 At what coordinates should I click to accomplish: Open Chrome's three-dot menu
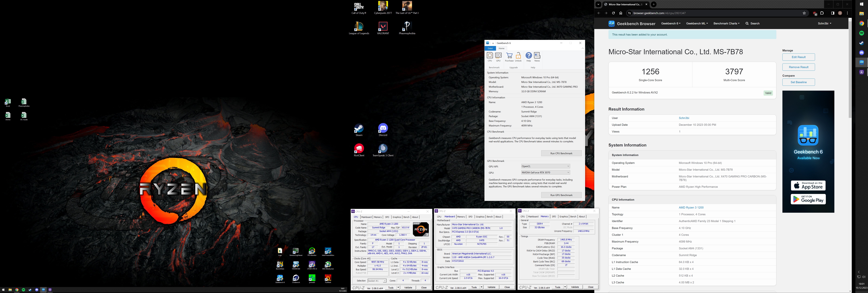pos(847,13)
